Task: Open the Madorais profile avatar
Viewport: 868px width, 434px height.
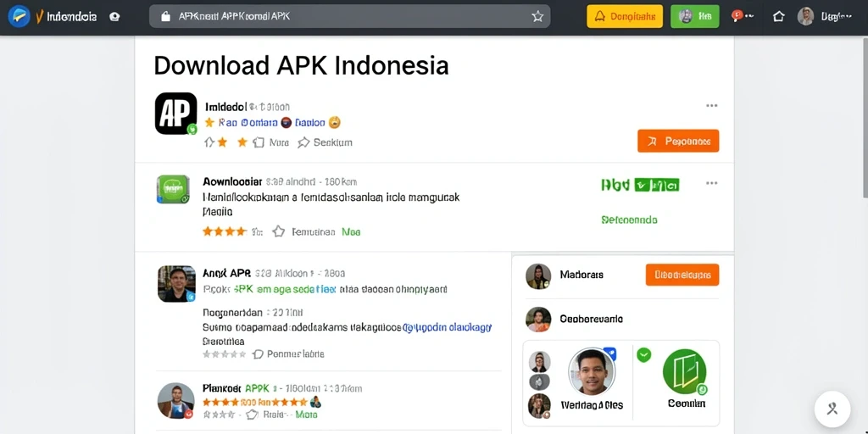Action: [x=538, y=276]
